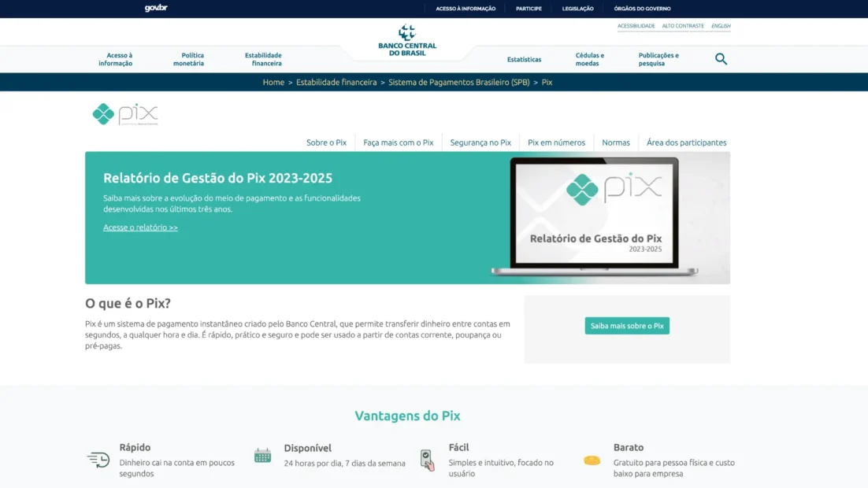Click the Banco Central do Brasil logo
The width and height of the screenshot is (868, 488).
coord(407,40)
